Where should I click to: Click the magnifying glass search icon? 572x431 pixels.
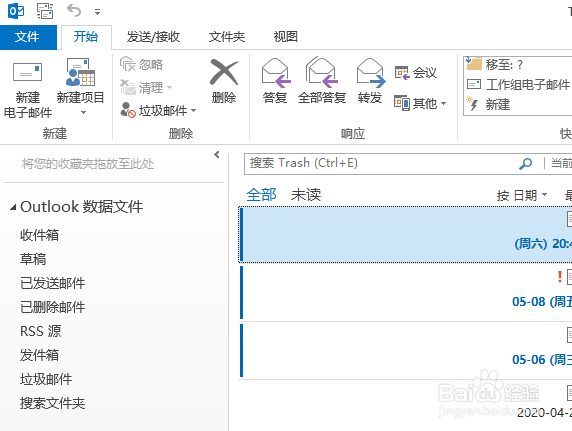526,163
